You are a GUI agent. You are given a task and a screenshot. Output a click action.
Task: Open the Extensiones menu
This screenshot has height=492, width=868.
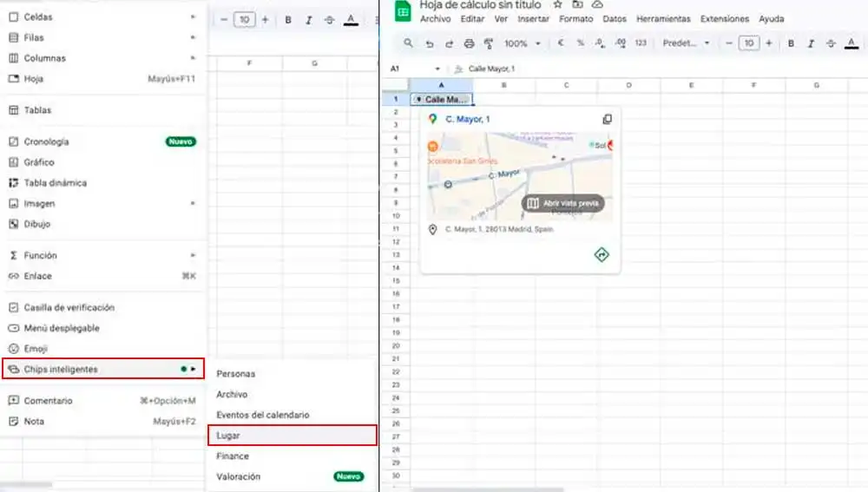(x=724, y=19)
